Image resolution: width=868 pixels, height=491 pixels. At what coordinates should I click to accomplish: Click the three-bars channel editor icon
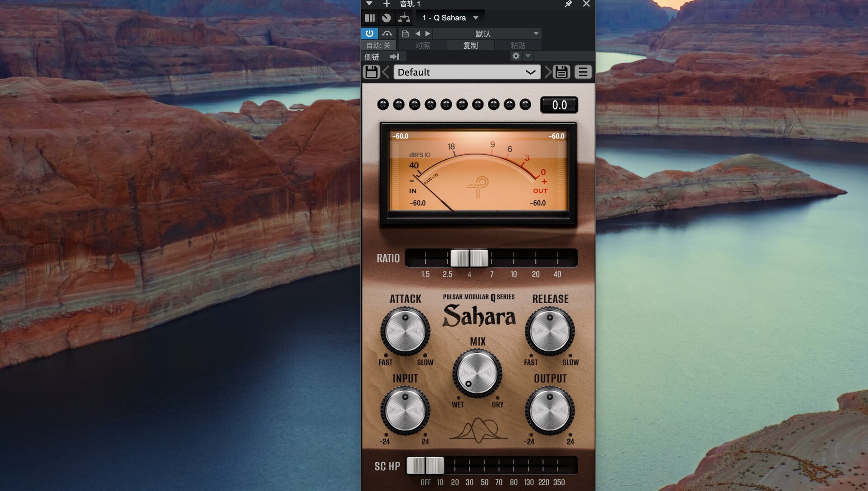point(370,18)
